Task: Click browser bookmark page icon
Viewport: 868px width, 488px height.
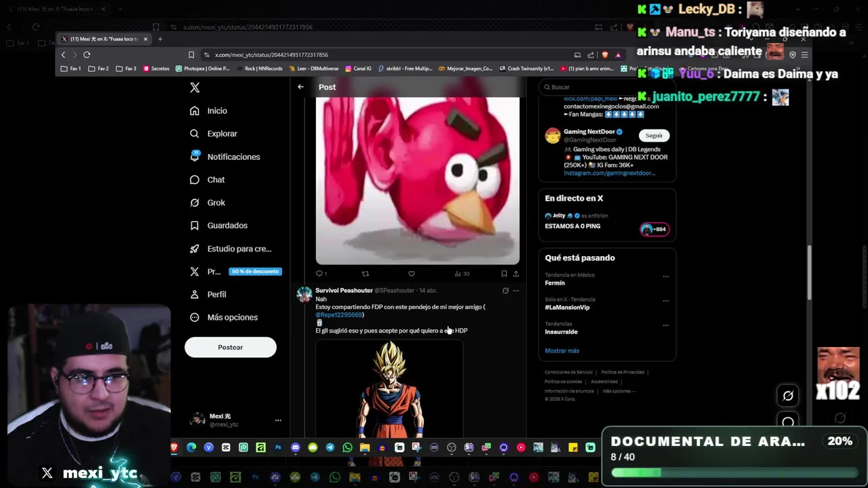Action: pyautogui.click(x=191, y=55)
